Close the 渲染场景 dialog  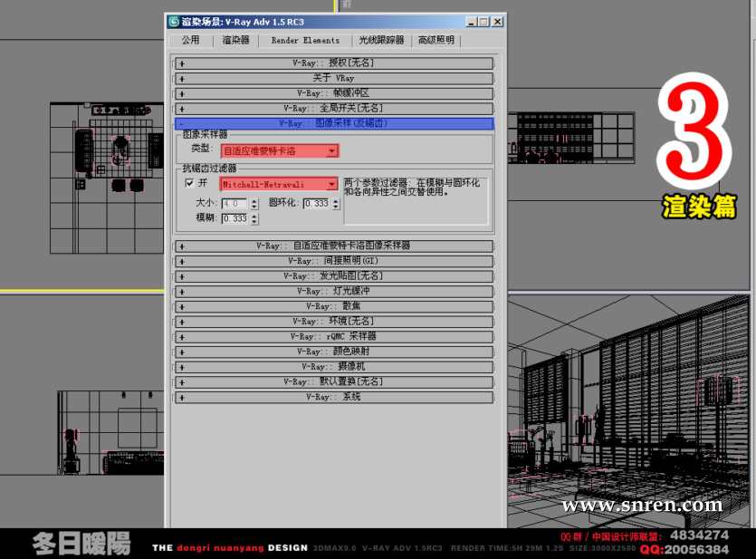[x=497, y=22]
